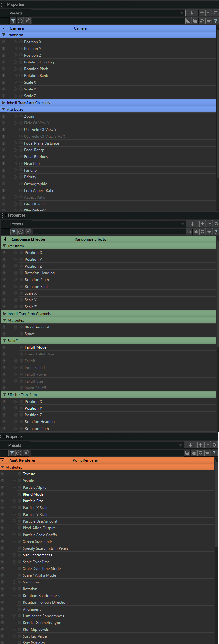Add a preset with plus in Camera panel
Screen dimensions: 219x644
click(x=202, y=13)
